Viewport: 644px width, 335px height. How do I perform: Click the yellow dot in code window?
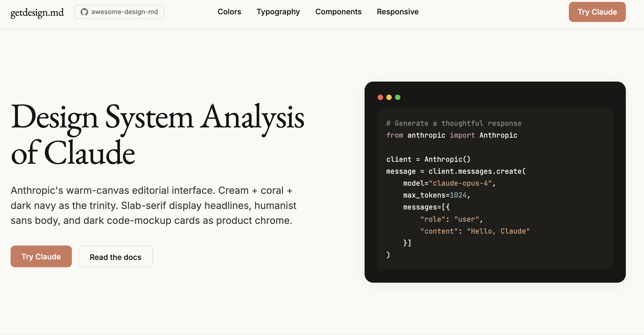click(x=389, y=97)
